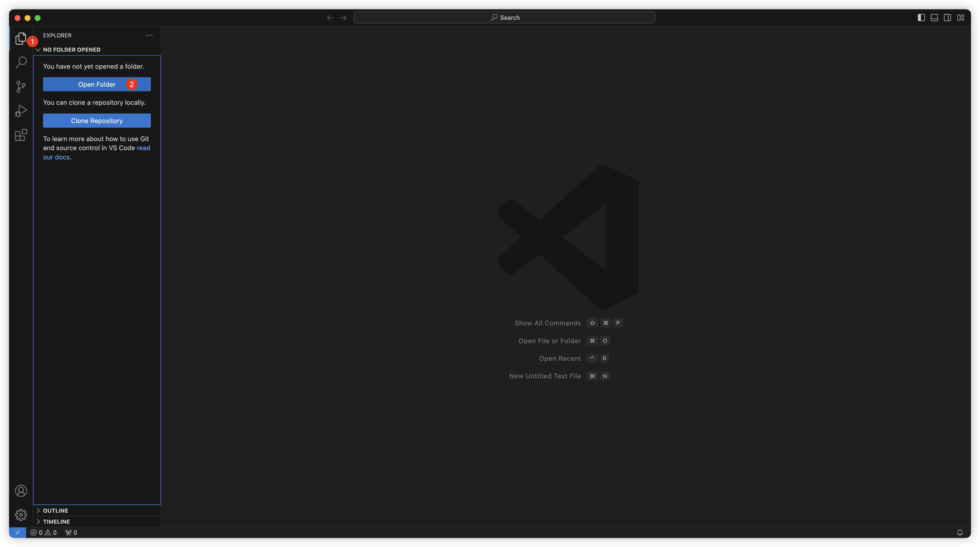Open the Manage gear menu
Screen dimensions: 980x547
click(21, 515)
